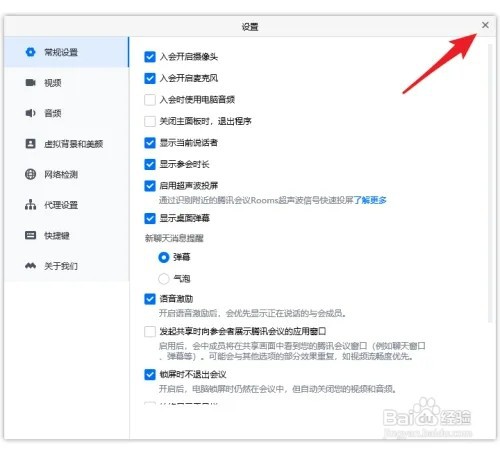Screen dimensions: 500x451
Task: Click the 开启后，电脑锁屏时仍然在会议中 description
Action: 277,389
